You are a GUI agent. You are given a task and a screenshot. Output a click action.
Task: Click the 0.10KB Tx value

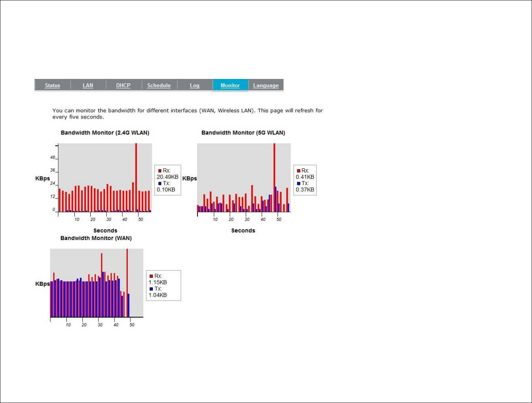coord(166,190)
